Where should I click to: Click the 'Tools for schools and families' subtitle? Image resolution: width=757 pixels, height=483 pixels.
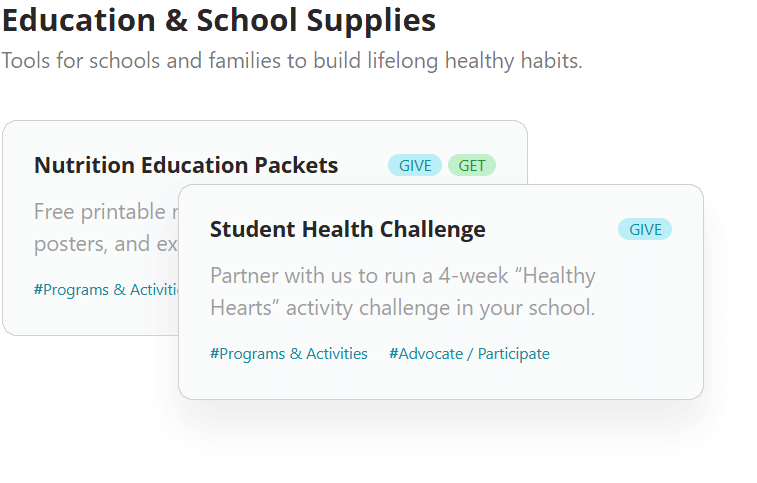tap(291, 61)
